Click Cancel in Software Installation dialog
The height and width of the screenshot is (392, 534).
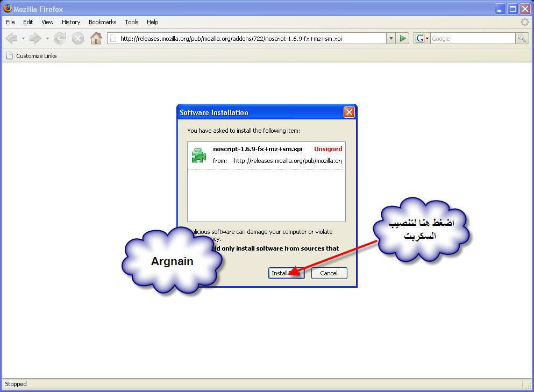tap(329, 273)
